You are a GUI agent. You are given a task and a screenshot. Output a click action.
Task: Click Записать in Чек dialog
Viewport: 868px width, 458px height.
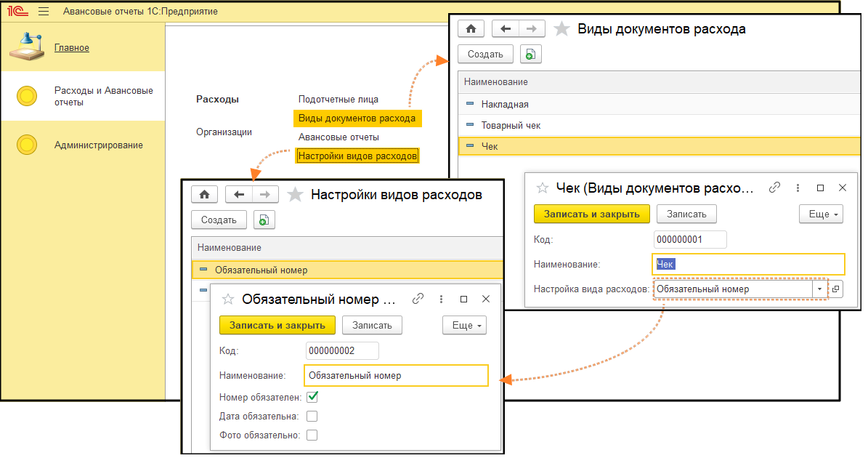pos(686,214)
